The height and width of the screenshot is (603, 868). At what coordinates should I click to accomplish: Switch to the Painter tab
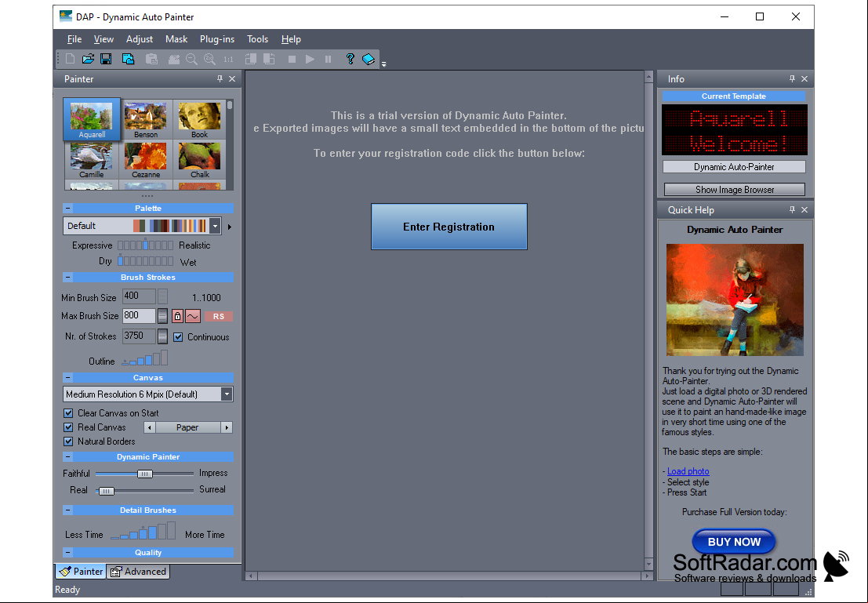click(x=82, y=572)
